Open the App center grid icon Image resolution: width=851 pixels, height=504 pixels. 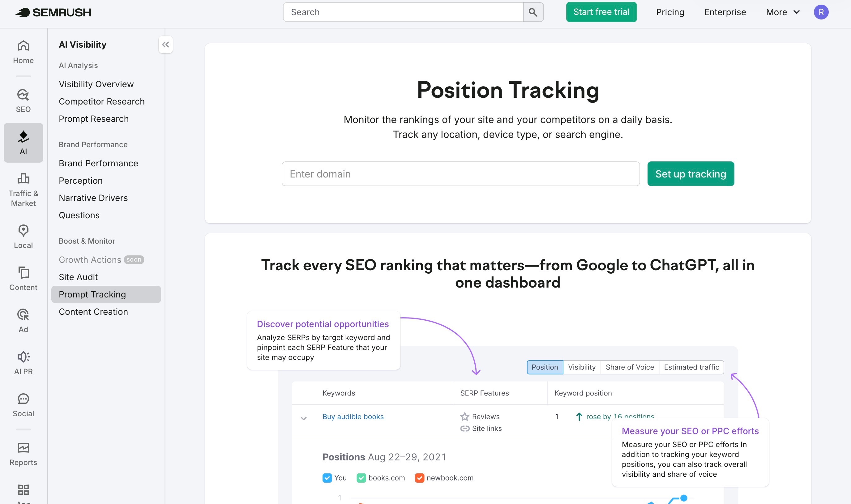23,490
